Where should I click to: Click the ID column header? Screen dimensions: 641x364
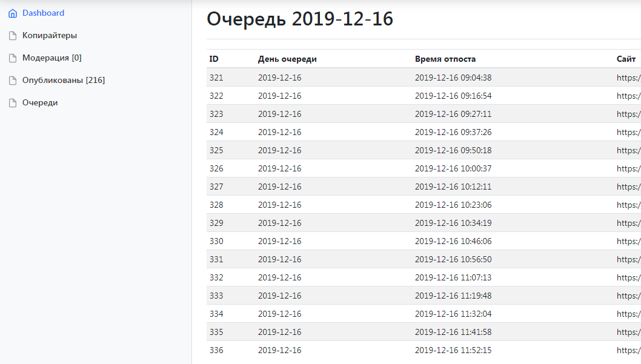coord(214,59)
